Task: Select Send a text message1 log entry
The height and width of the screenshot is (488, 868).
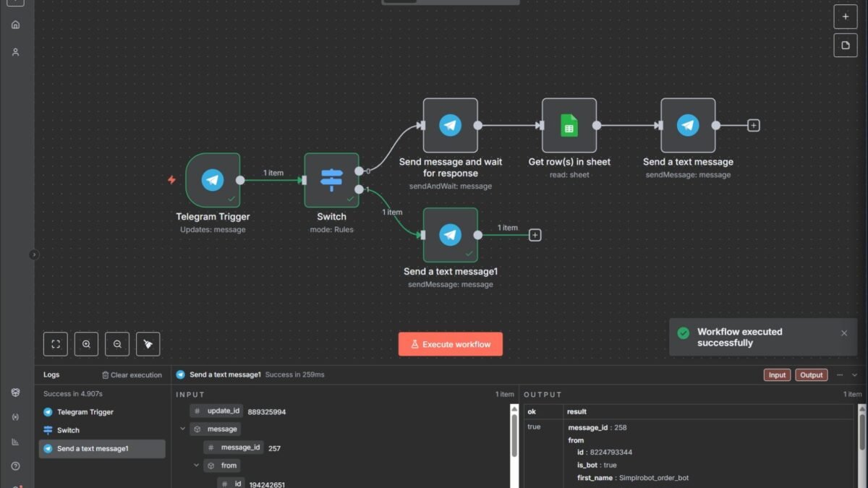Action: (102, 449)
